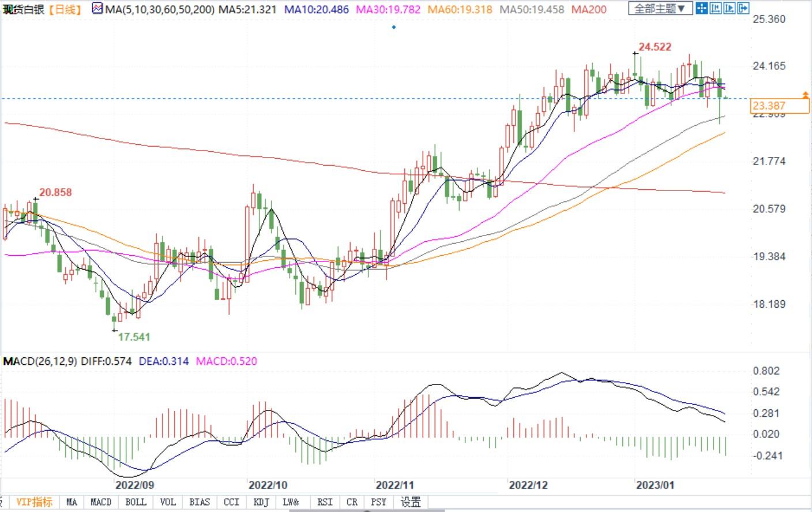The height and width of the screenshot is (512, 812).
Task: Click the 24.522 high price marker
Action: click(655, 47)
